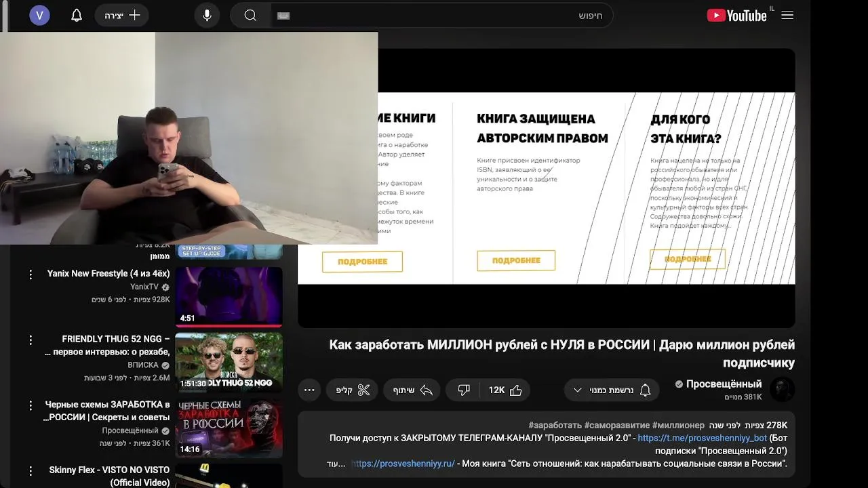The height and width of the screenshot is (488, 868).
Task: Dislike the video with thumbs-down icon
Action: click(x=464, y=390)
